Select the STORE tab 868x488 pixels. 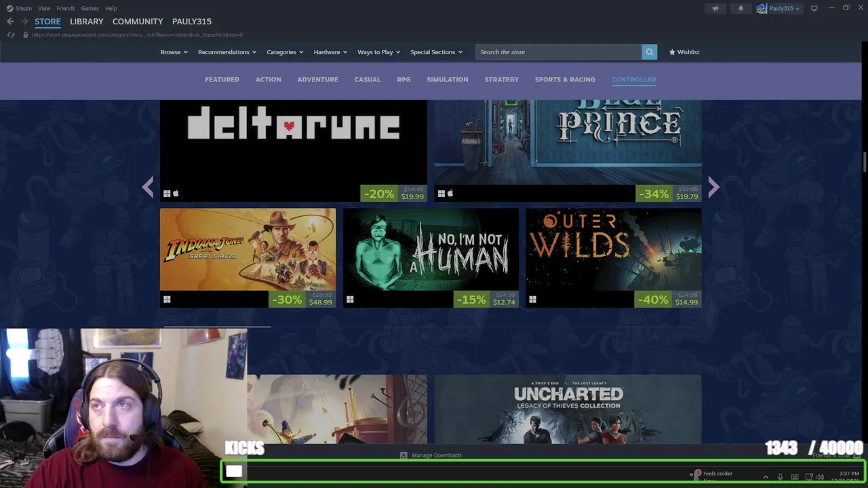[47, 22]
